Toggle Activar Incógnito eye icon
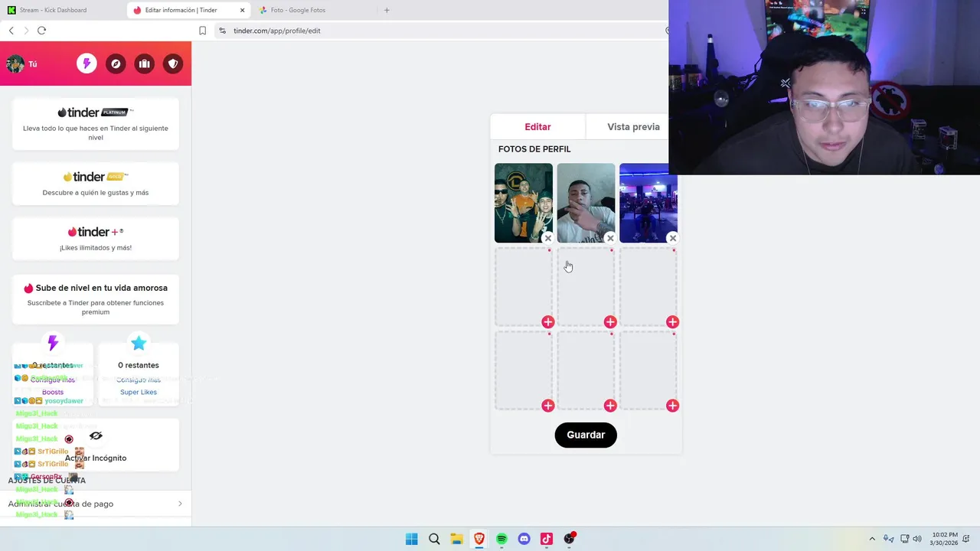 [x=96, y=435]
